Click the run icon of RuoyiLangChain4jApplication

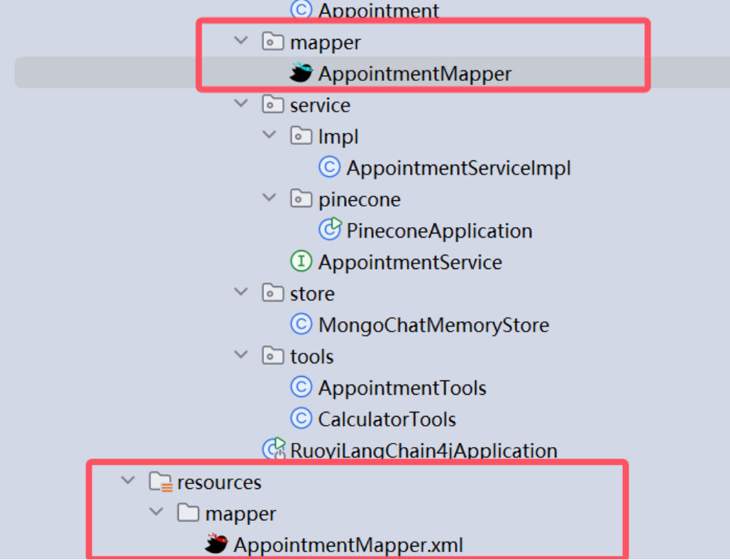tap(274, 449)
